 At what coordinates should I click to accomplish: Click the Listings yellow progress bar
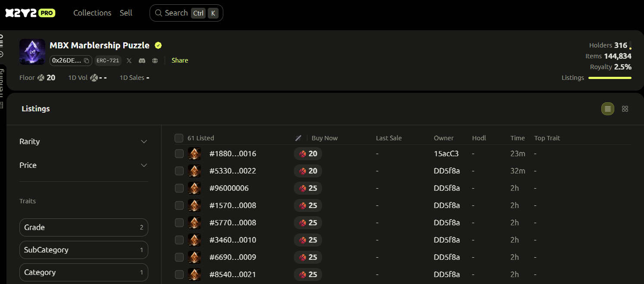(x=610, y=78)
